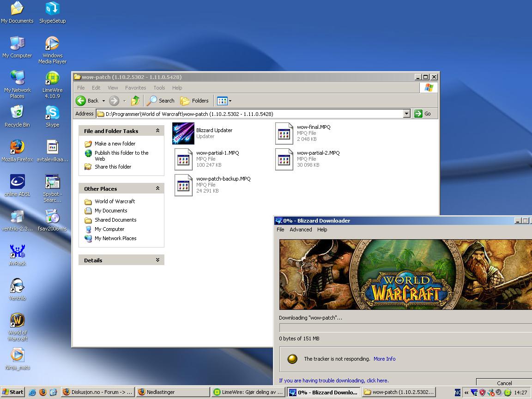Open the Blizzard Updater file icon
The image size is (532, 399).
coord(183,133)
